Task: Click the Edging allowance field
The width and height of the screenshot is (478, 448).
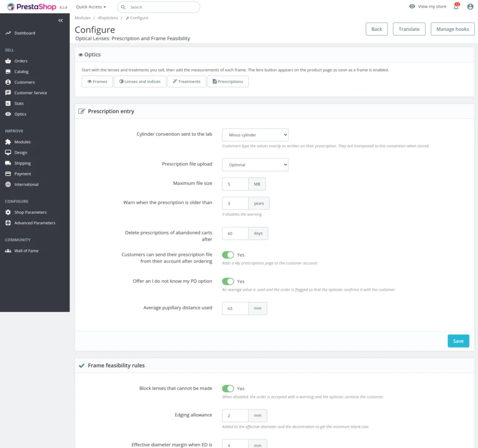Action: (235, 415)
